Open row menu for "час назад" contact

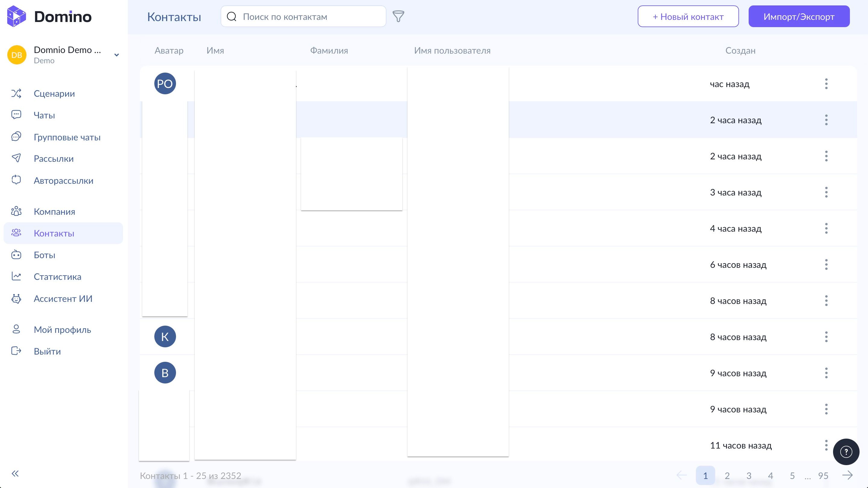tap(826, 84)
